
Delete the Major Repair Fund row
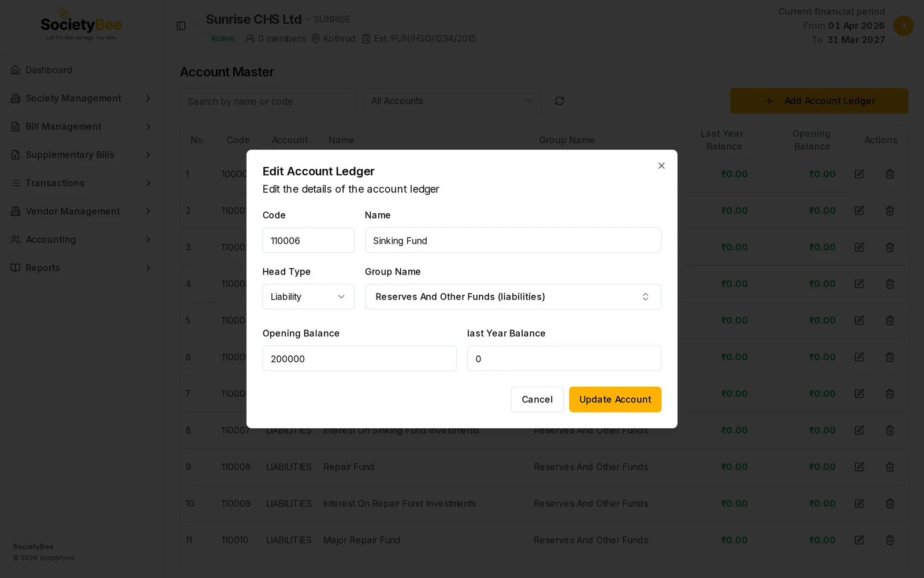point(890,540)
